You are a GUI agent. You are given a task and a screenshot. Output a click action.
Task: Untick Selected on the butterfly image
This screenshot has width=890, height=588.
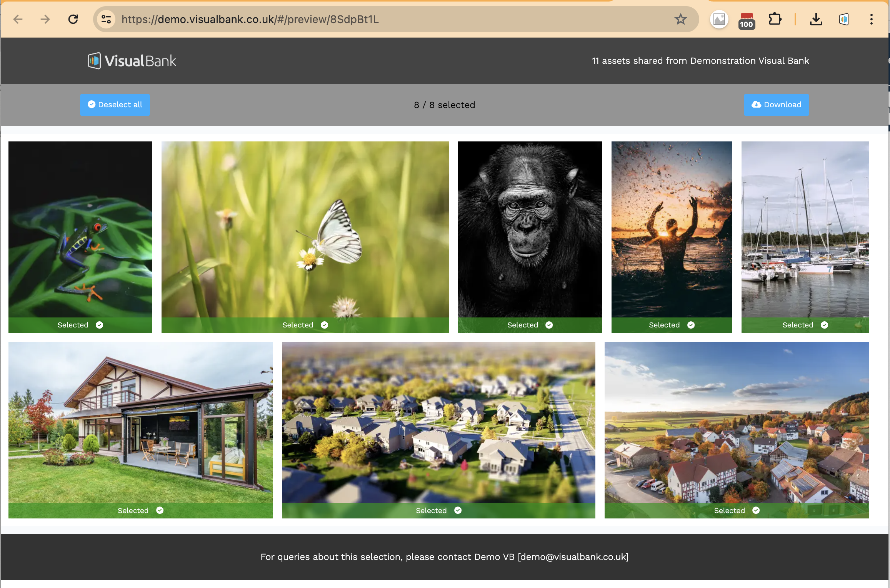[x=324, y=325]
